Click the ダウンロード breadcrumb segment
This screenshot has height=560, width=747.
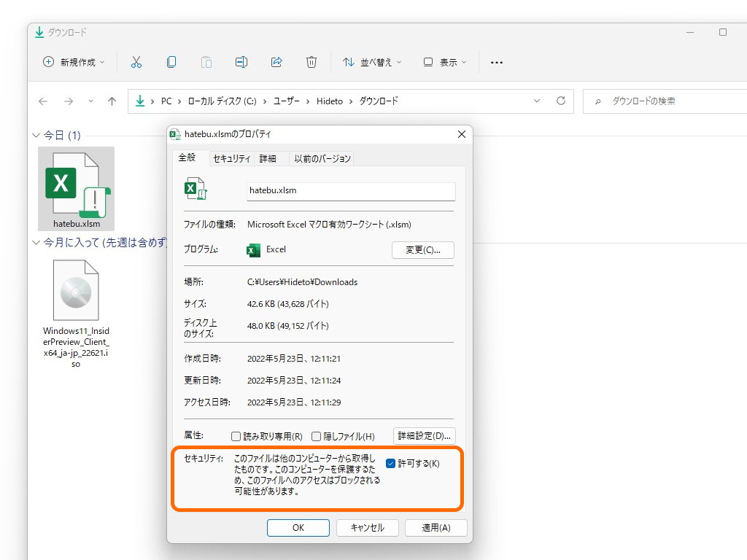tap(379, 101)
